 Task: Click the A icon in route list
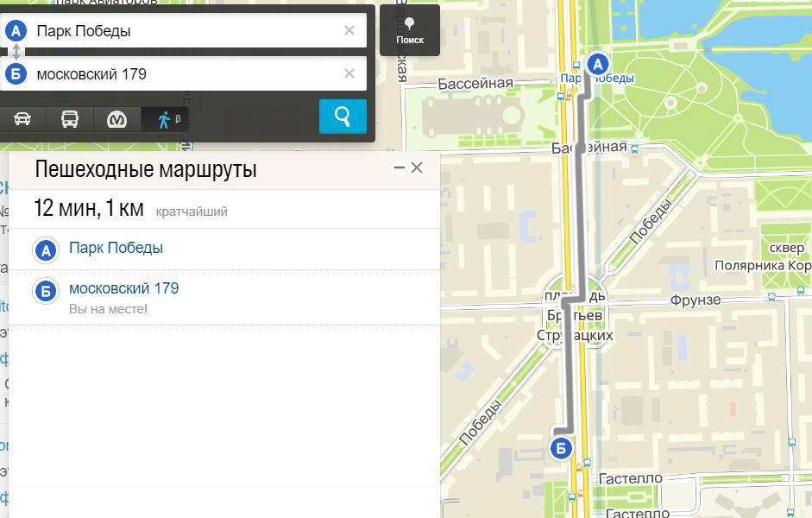click(45, 250)
